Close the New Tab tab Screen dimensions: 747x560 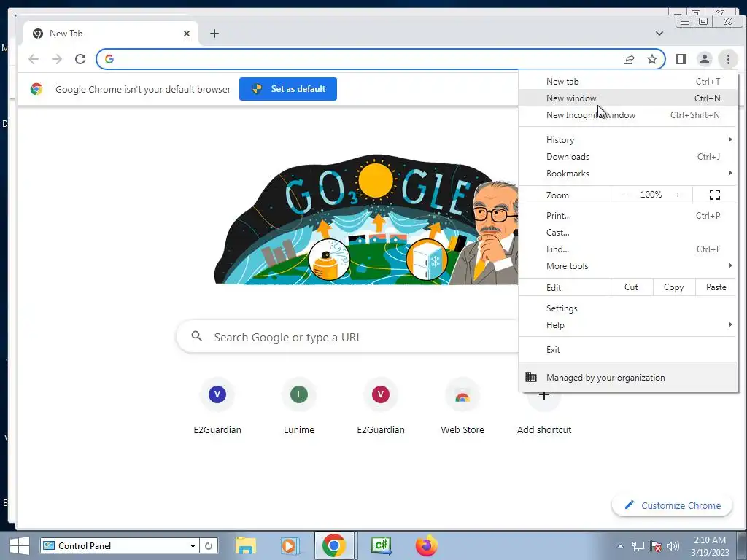pyautogui.click(x=187, y=34)
